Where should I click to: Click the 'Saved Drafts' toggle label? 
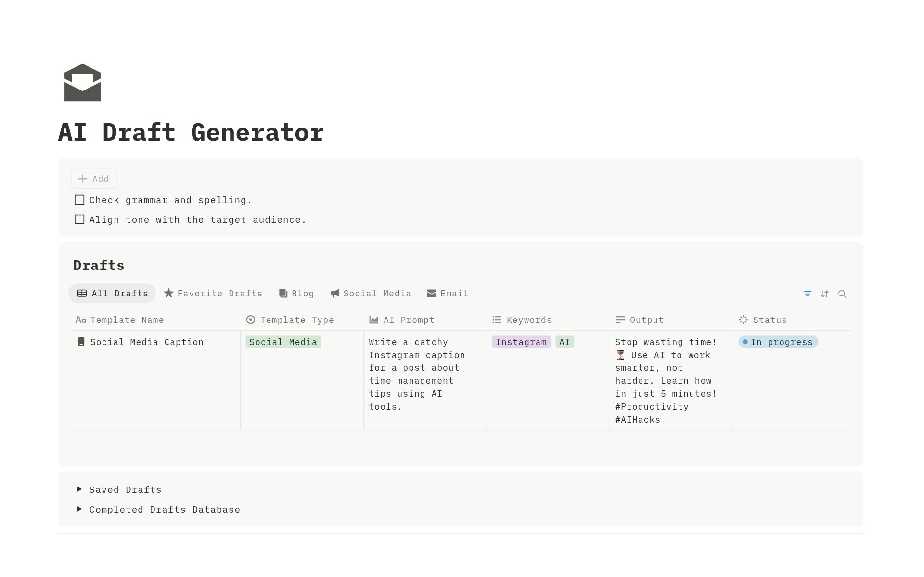(x=125, y=489)
